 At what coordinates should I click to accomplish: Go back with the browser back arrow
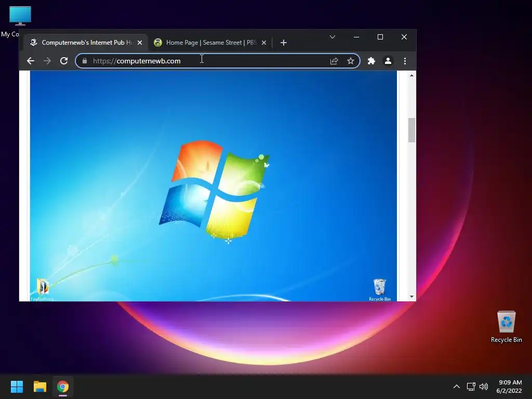[31, 61]
